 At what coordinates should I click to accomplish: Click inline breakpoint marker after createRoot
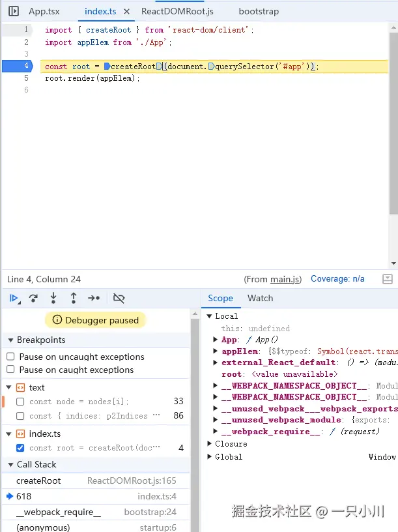tap(159, 66)
